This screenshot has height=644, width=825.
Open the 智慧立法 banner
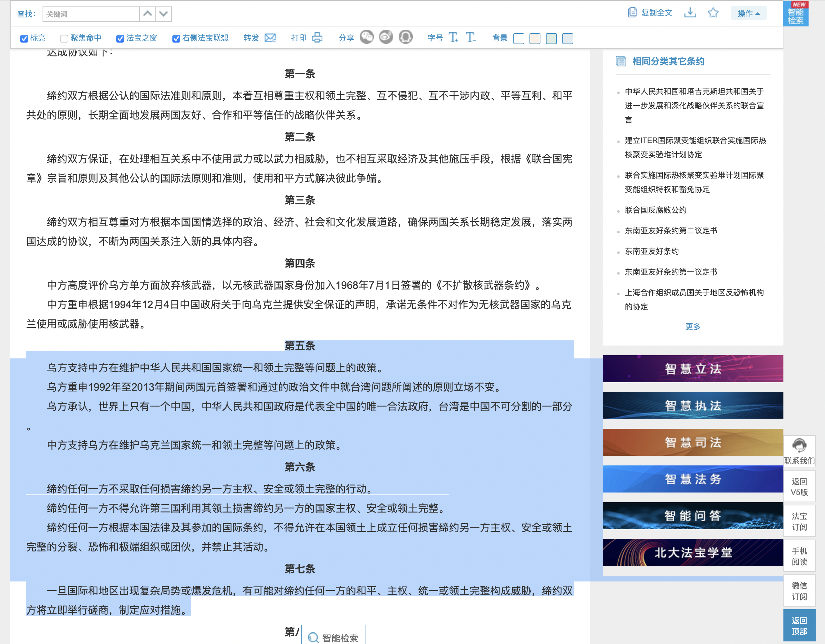click(693, 369)
